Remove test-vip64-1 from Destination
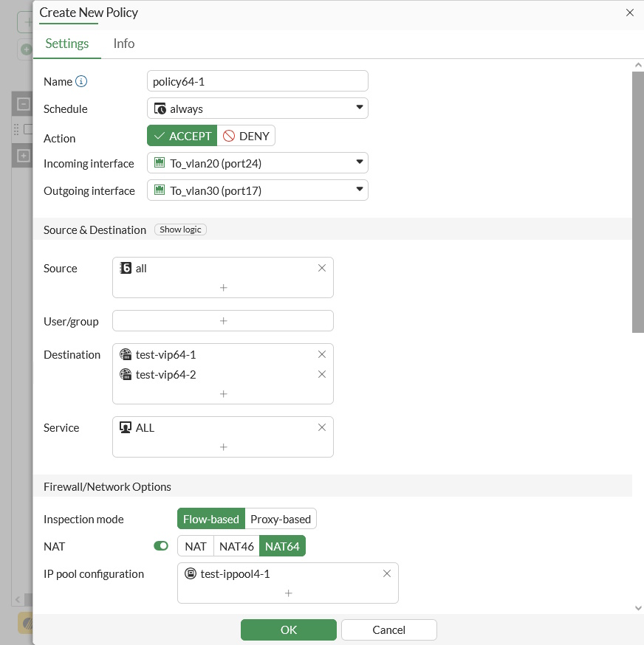Image resolution: width=644 pixels, height=645 pixels. click(x=322, y=354)
